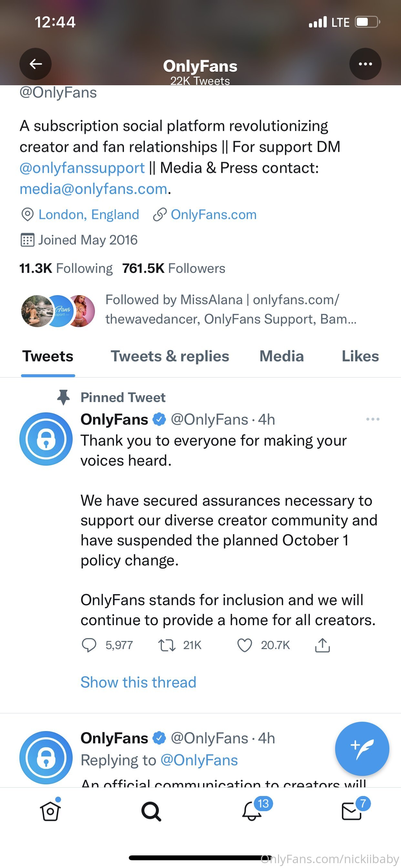Open the OnlyFans.com website link
This screenshot has height=868, width=401.
(x=213, y=214)
